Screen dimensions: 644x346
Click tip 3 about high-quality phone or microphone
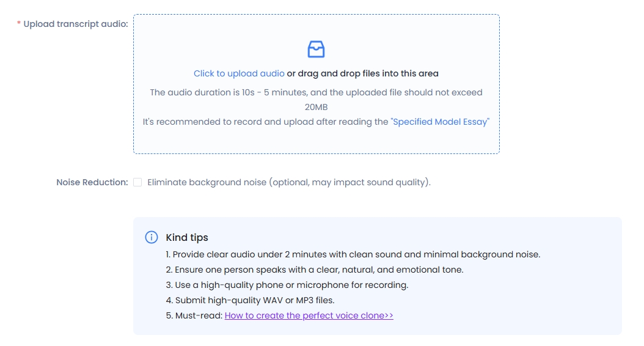pyautogui.click(x=287, y=285)
